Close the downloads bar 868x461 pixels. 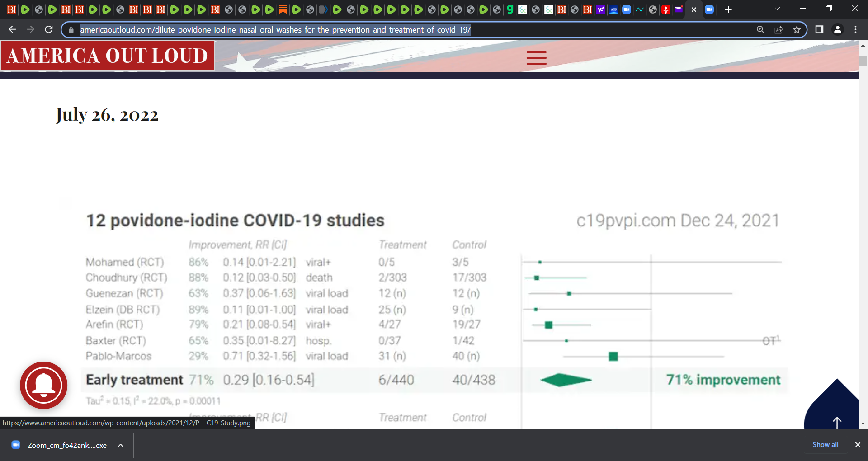click(858, 445)
